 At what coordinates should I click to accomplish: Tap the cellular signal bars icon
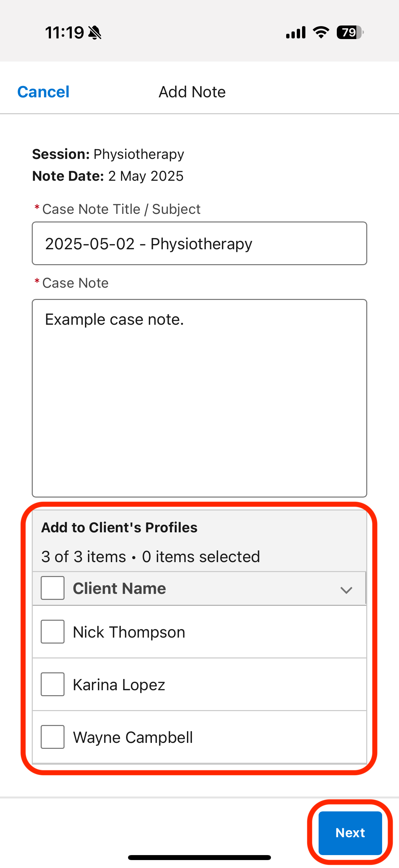coord(296,32)
